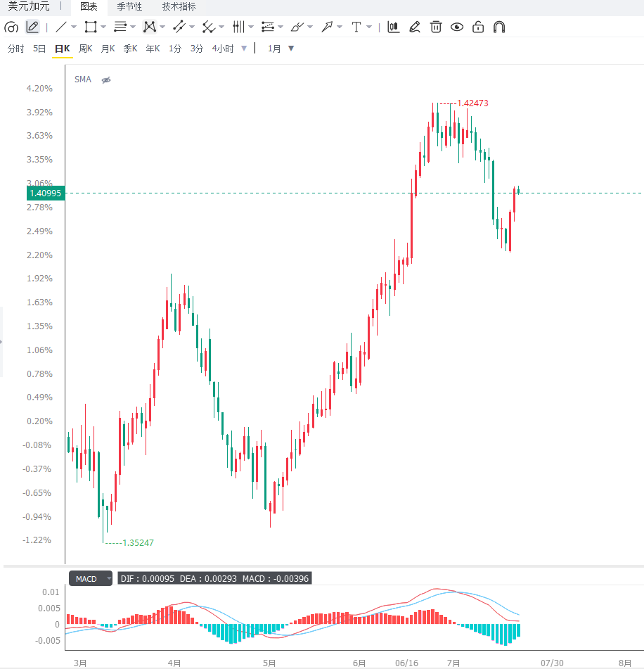Image resolution: width=644 pixels, height=669 pixels.
Task: Select the 周K timeframe
Action: click(x=85, y=49)
